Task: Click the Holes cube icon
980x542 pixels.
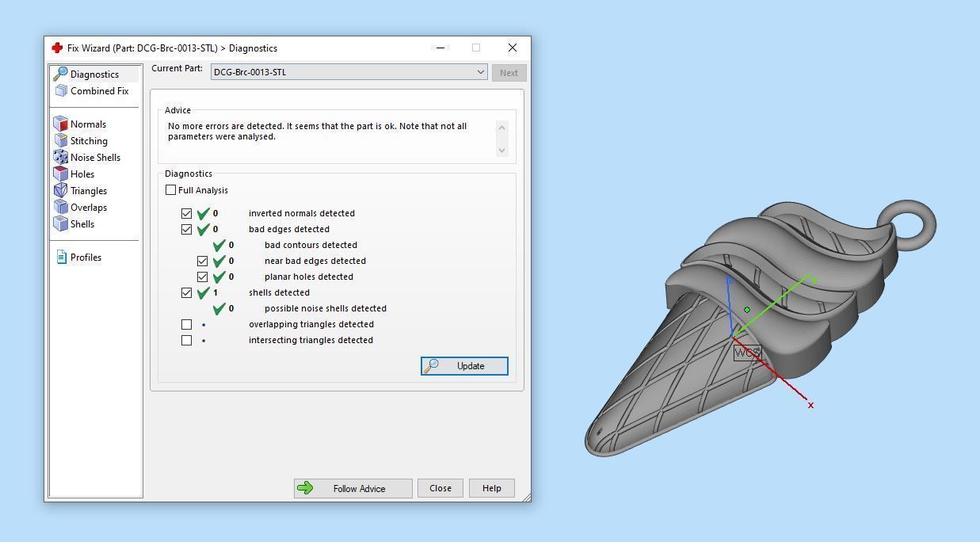Action: tap(60, 174)
